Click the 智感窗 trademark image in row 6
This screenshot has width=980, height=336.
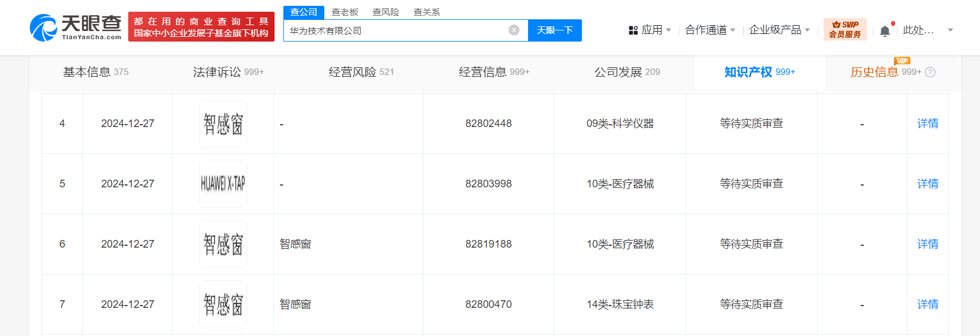(223, 244)
